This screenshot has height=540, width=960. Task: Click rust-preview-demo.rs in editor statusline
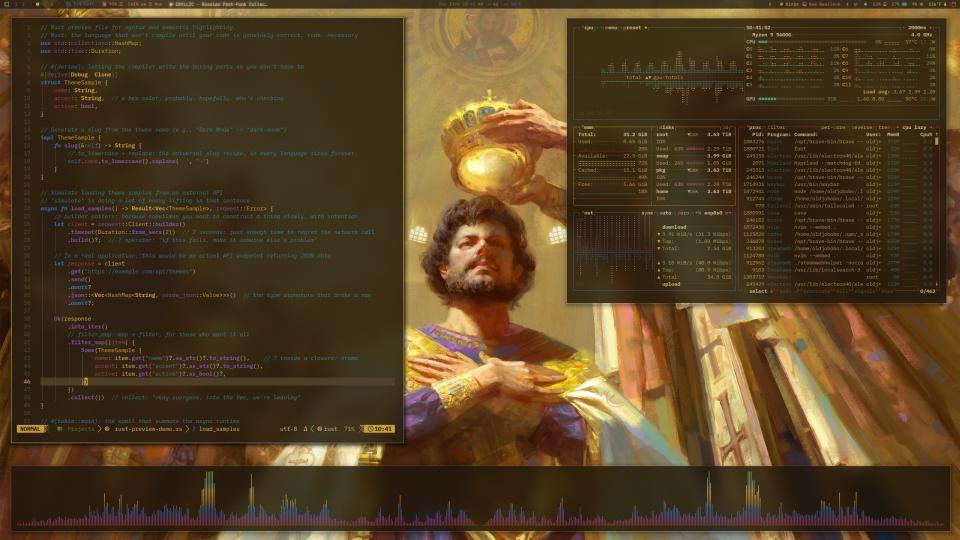pyautogui.click(x=148, y=429)
